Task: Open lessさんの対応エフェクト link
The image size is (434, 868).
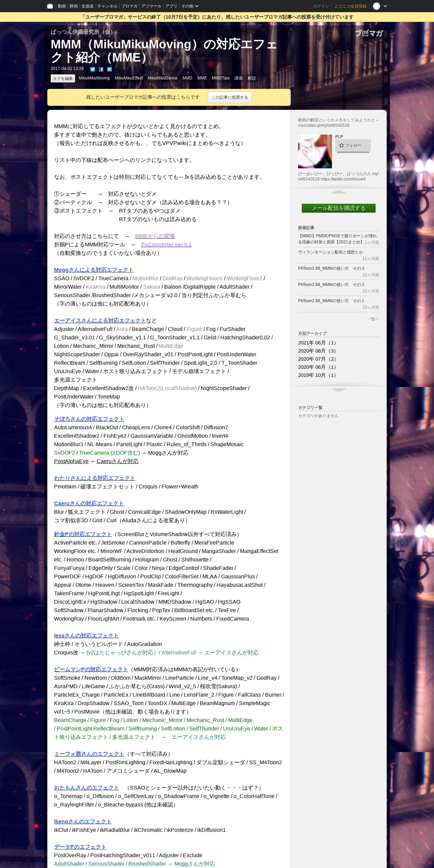Action: [86, 636]
